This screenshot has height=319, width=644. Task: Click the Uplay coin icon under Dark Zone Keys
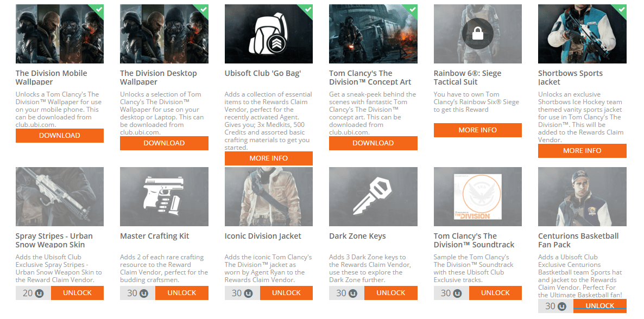[x=353, y=293]
